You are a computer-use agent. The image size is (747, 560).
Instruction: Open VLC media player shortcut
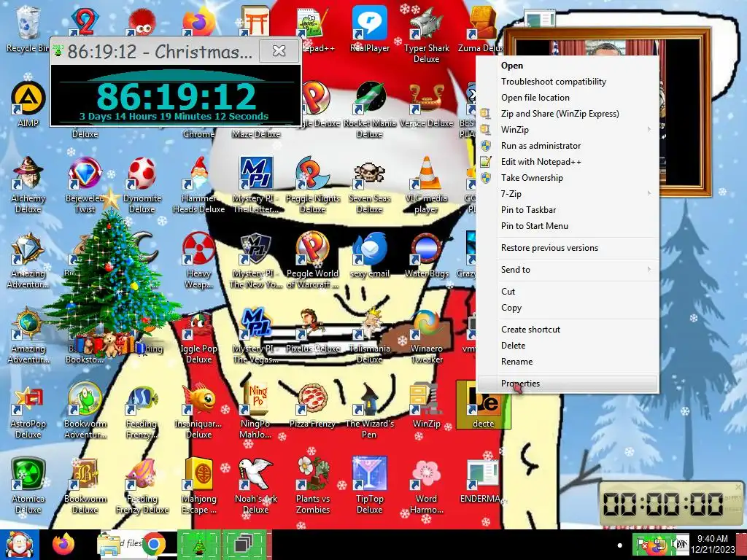tap(426, 184)
